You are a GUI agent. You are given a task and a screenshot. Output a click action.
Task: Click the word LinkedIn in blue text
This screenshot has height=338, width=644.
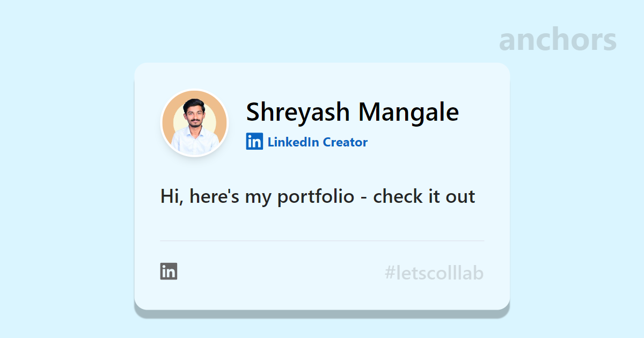click(293, 142)
